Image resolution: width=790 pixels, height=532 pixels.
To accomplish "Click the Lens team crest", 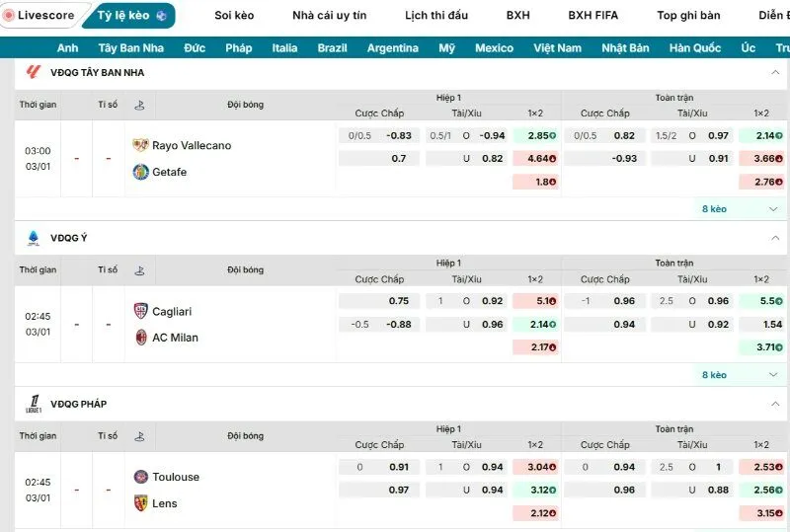I will [x=140, y=503].
